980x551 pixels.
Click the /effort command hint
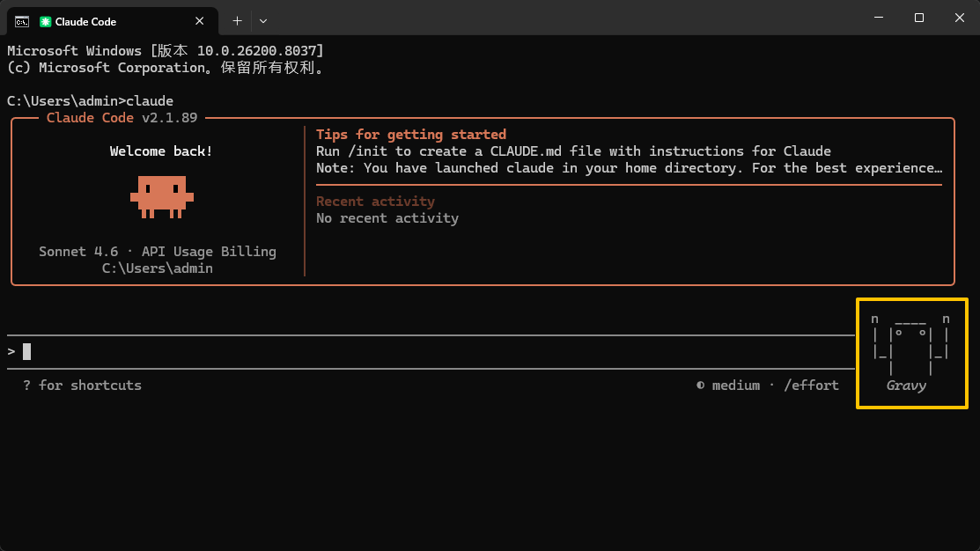811,386
